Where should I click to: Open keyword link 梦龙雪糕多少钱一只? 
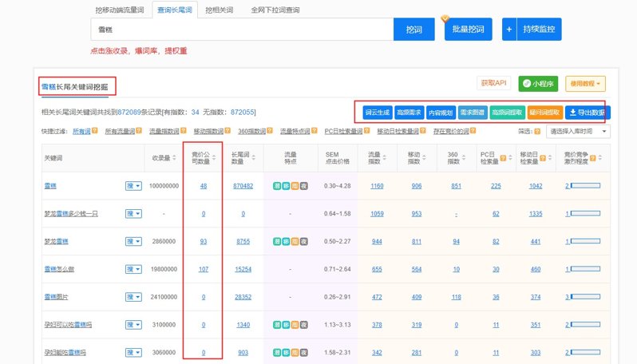click(x=71, y=214)
